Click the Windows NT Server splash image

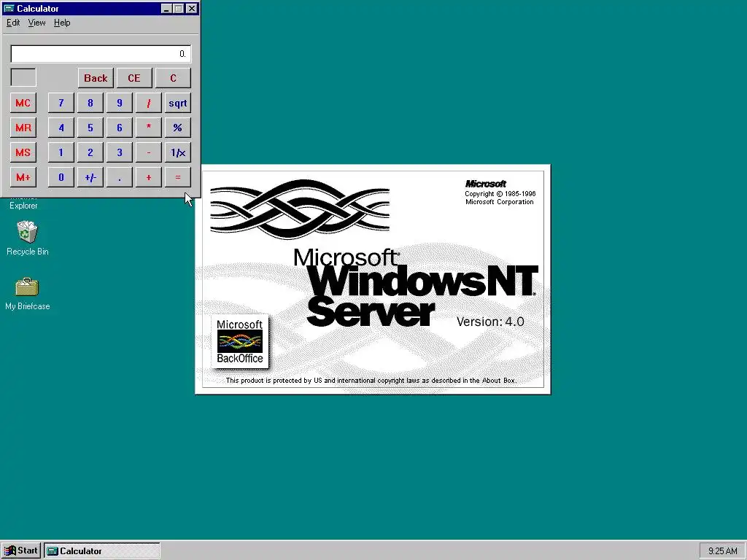click(x=373, y=279)
